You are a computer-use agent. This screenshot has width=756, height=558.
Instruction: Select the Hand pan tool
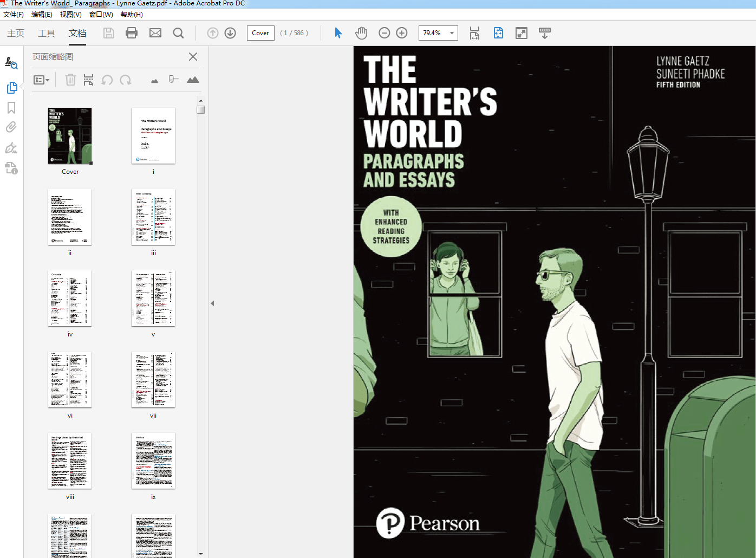point(361,33)
